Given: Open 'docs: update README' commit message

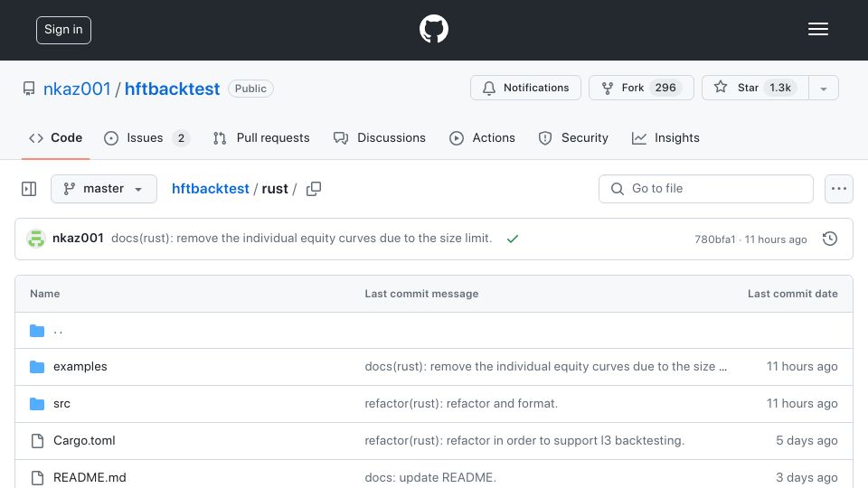Looking at the screenshot, I should coord(430,477).
